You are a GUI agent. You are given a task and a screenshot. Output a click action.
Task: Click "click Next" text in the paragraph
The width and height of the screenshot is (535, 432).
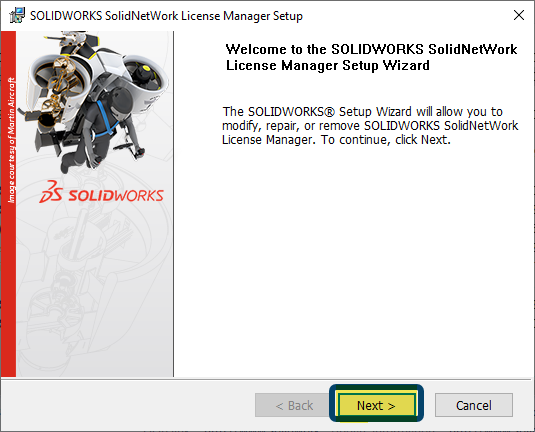coord(421,140)
